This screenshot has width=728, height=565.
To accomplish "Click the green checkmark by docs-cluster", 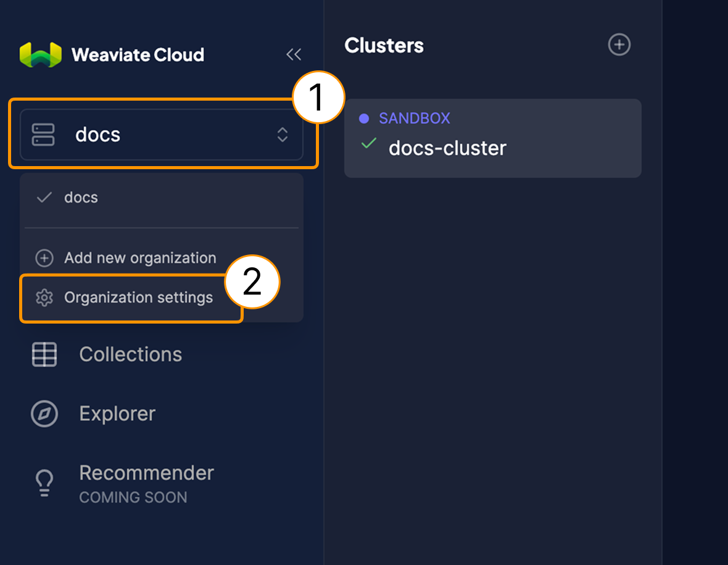I will click(369, 143).
